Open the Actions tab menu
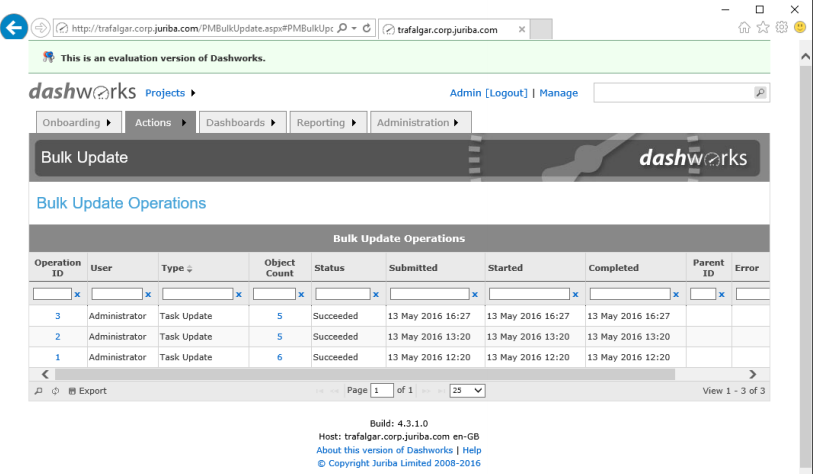Image resolution: width=813 pixels, height=474 pixels. pyautogui.click(x=160, y=122)
